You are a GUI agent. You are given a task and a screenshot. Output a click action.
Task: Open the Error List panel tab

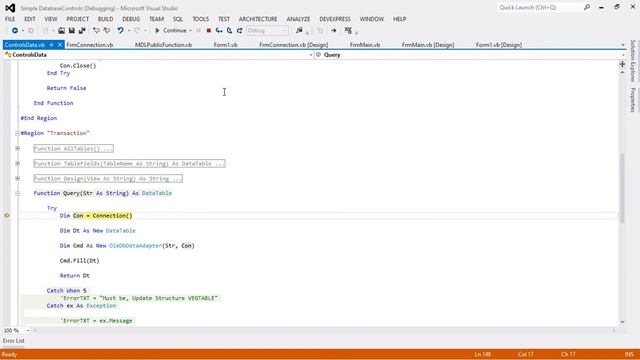coord(13,341)
